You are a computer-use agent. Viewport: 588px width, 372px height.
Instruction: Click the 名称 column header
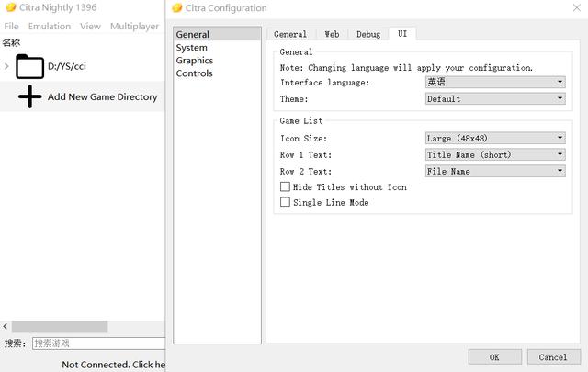(11, 43)
